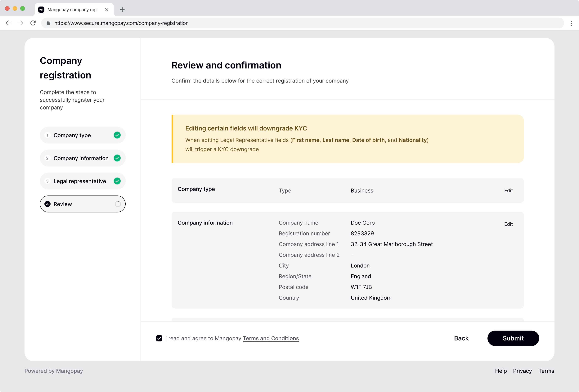The width and height of the screenshot is (579, 392).
Task: Open the Legal representative step
Action: [80, 181]
